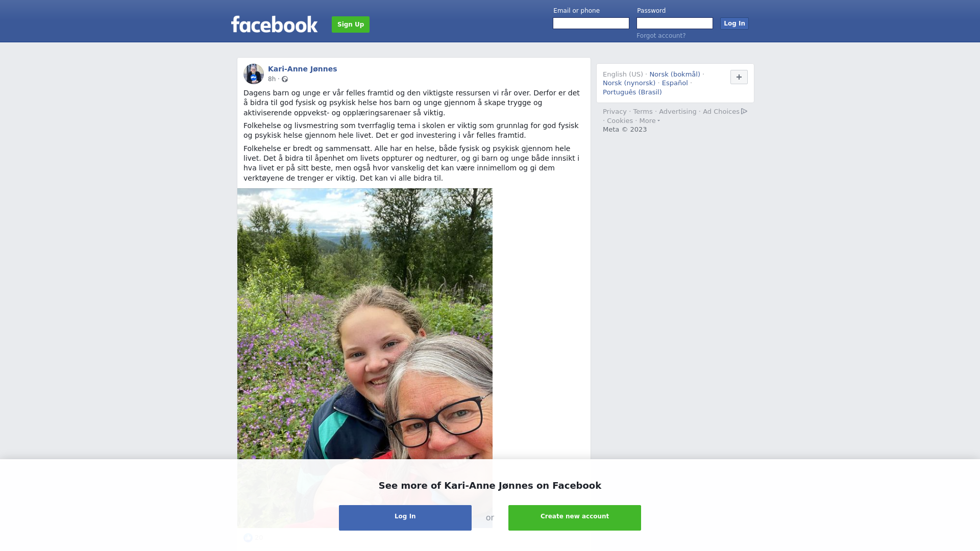Expand the More footer dropdown
The height and width of the screenshot is (551, 980).
(x=649, y=121)
